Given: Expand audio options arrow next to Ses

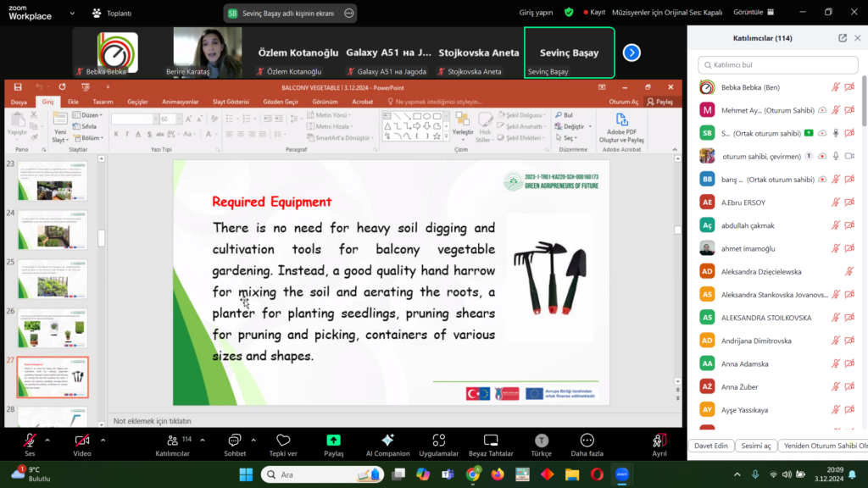Looking at the screenshot, I should [x=47, y=440].
